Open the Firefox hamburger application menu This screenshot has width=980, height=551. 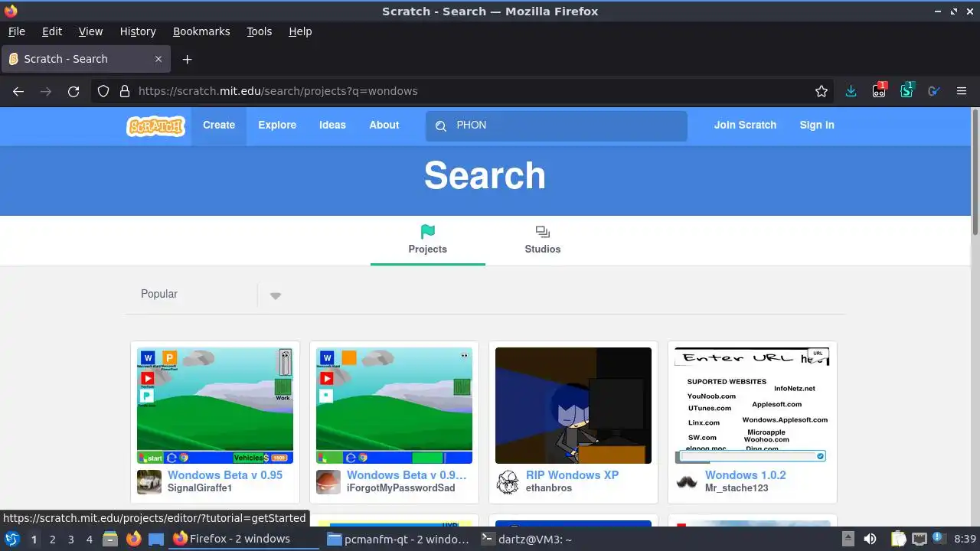point(962,91)
